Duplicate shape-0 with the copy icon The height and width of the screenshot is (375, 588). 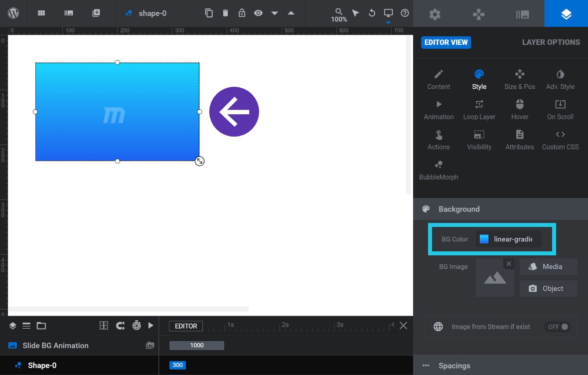(209, 13)
